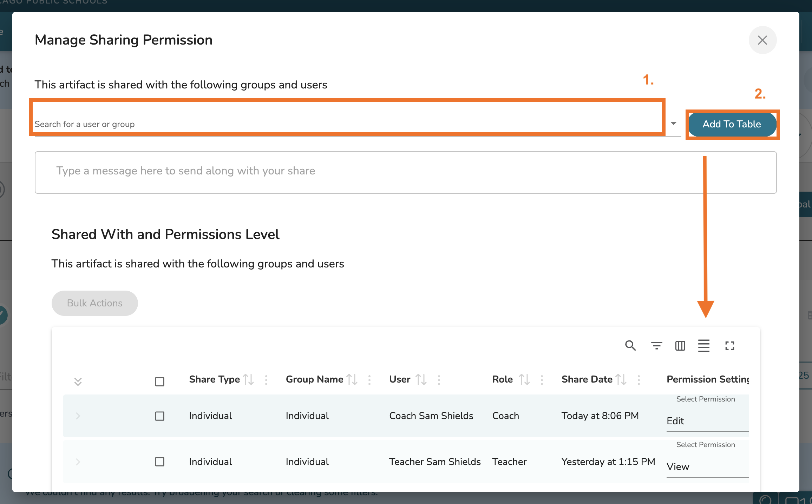This screenshot has height=504, width=812.
Task: Toggle full screen table view
Action: click(730, 346)
